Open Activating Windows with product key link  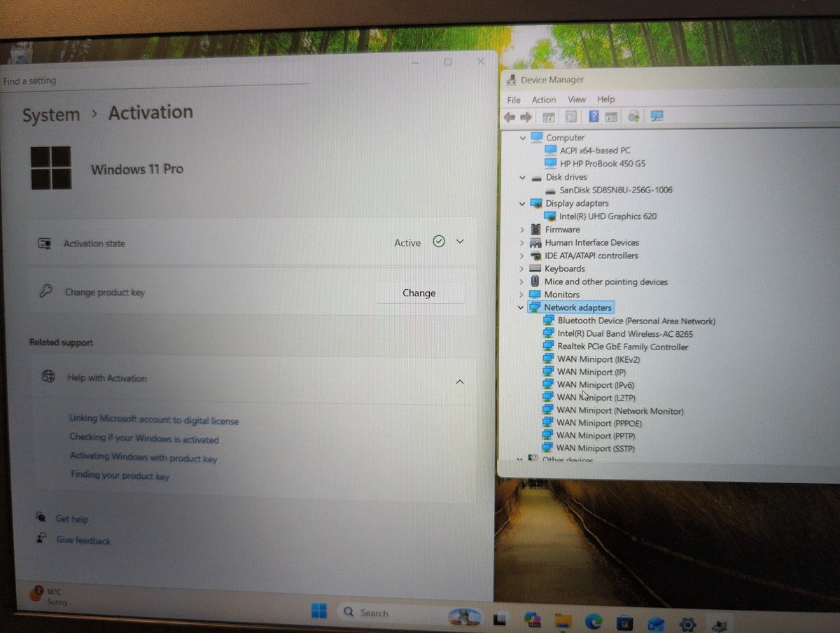[x=143, y=457]
